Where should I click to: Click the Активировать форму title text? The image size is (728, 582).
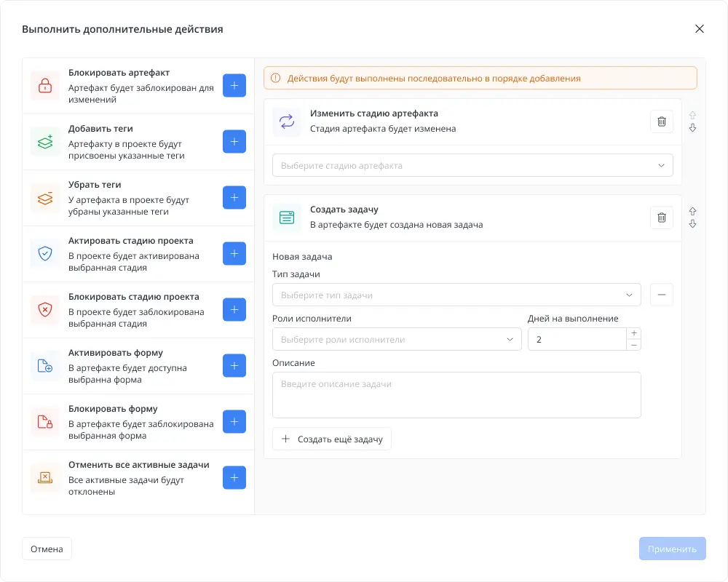tap(116, 353)
